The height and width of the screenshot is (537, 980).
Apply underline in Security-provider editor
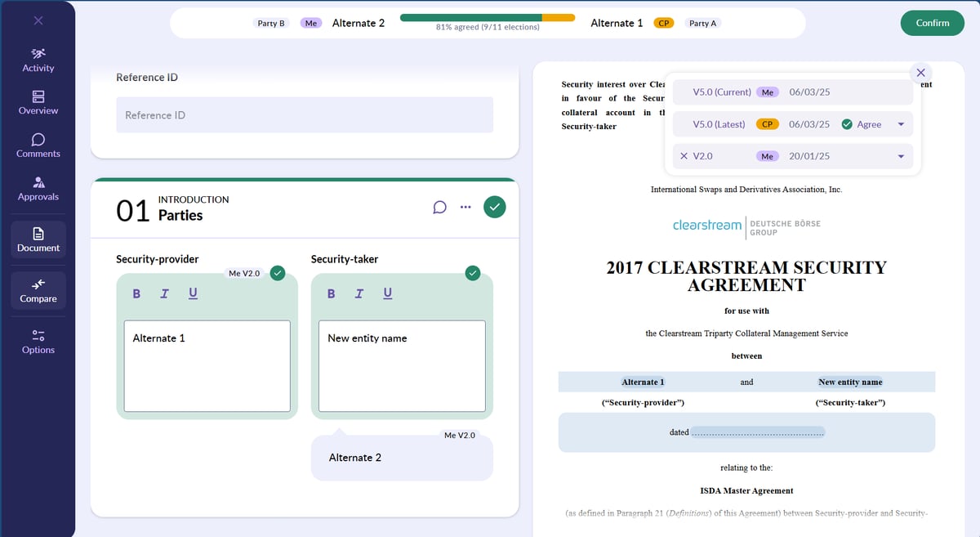(193, 293)
